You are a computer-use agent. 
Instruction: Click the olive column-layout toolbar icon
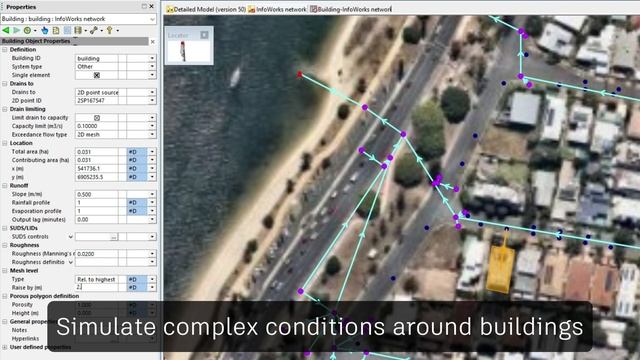(x=78, y=31)
